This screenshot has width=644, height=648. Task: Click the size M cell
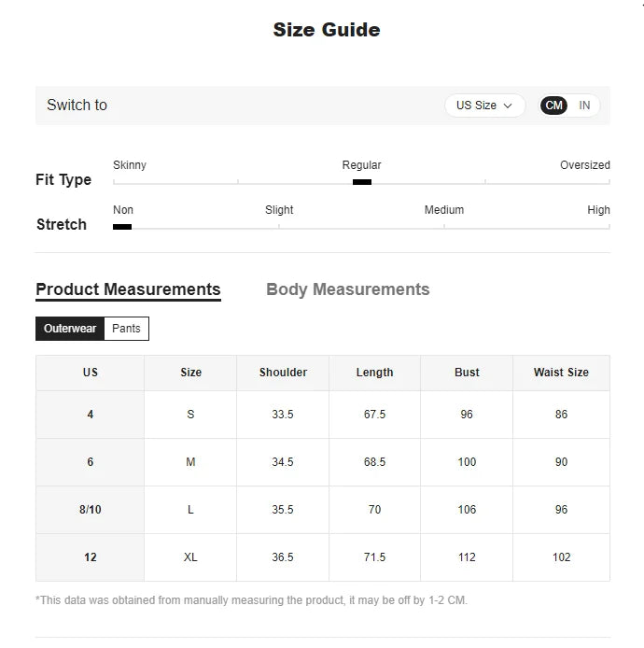[190, 462]
